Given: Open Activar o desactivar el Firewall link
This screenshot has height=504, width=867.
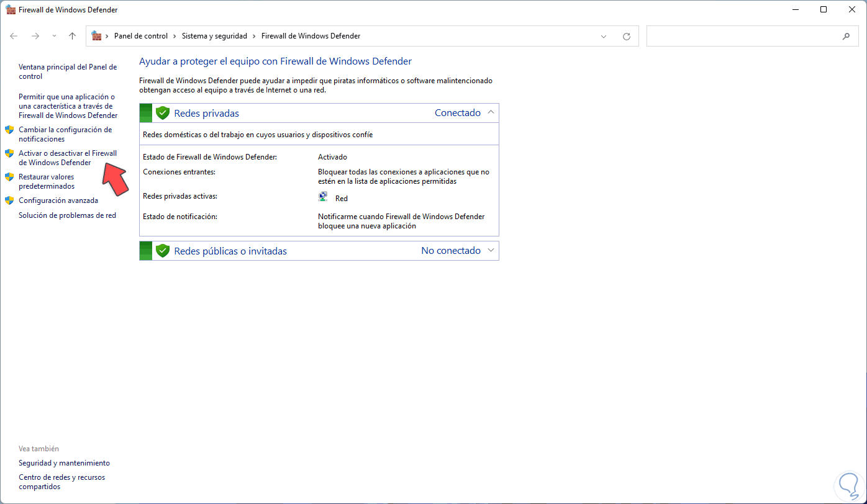Looking at the screenshot, I should click(x=68, y=158).
